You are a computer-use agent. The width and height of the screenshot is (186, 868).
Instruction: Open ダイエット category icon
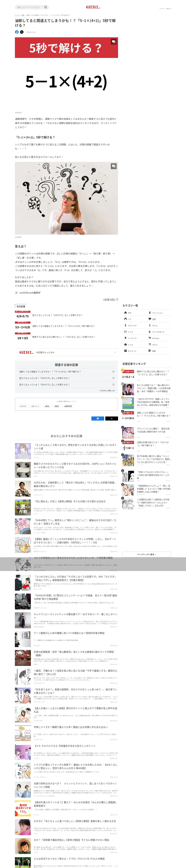point(125,351)
